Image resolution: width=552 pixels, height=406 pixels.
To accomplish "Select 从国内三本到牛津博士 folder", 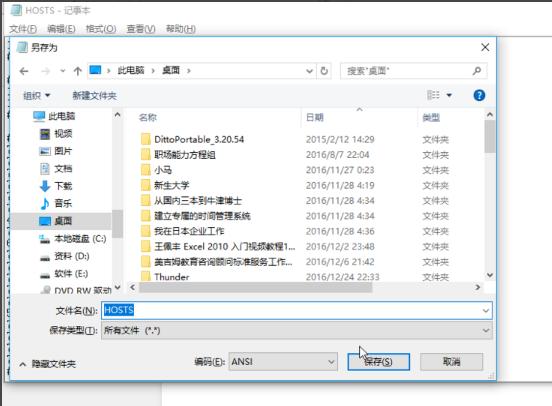I will [x=198, y=201].
